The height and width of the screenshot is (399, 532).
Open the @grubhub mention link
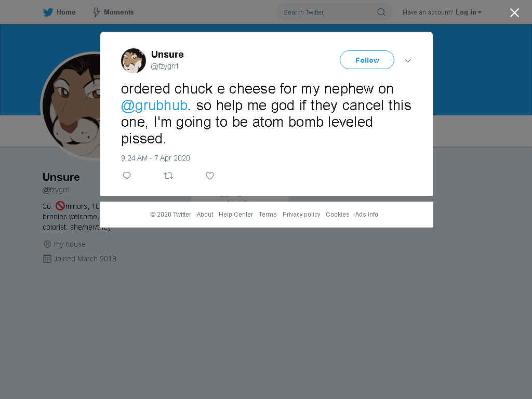point(154,105)
